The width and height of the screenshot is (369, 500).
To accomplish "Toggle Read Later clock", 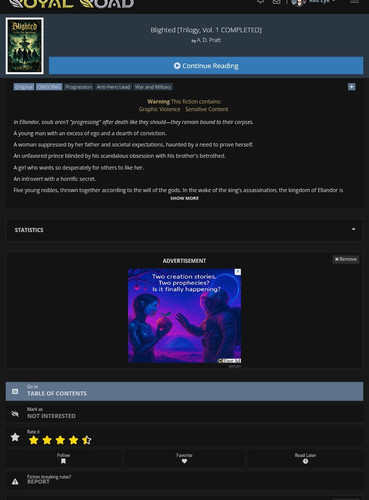I will point(305,458).
